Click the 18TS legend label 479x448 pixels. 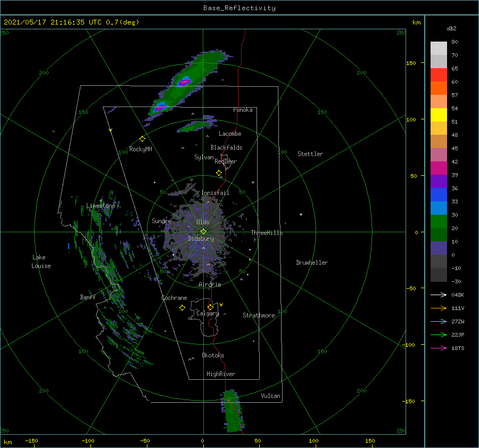pos(458,348)
